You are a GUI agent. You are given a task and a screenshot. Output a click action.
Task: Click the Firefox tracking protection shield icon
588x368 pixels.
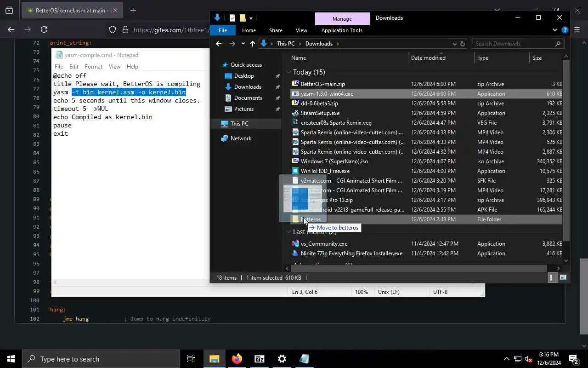pyautogui.click(x=113, y=29)
